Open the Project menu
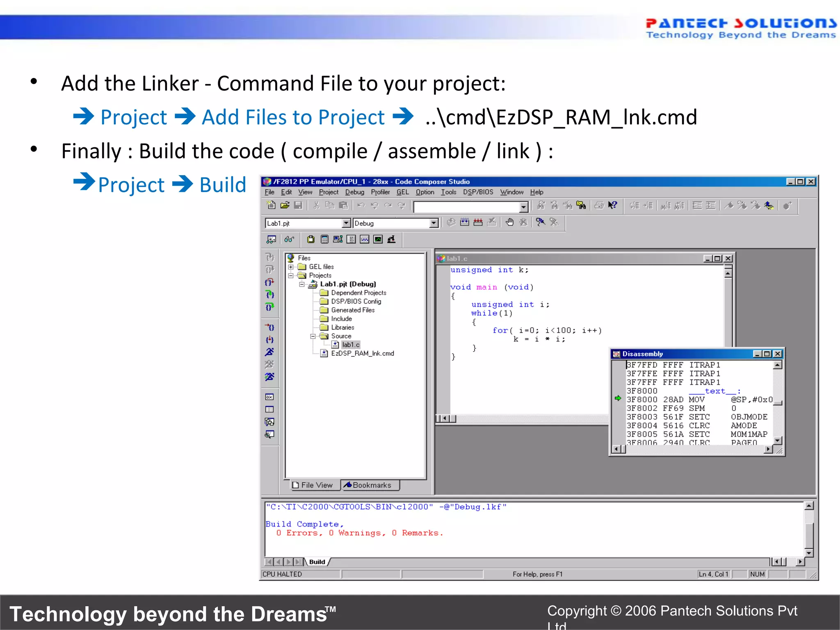This screenshot has height=630, width=840. pyautogui.click(x=329, y=192)
